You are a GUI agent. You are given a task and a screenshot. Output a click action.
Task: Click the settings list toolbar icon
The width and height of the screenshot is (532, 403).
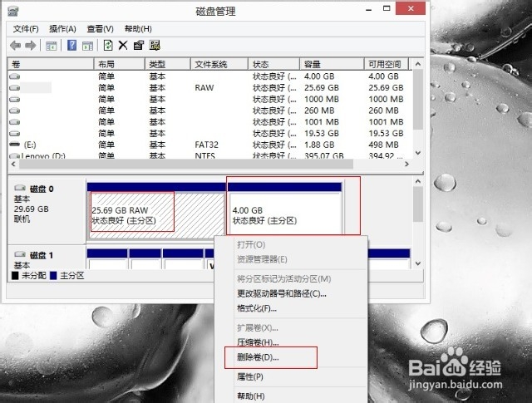155,45
